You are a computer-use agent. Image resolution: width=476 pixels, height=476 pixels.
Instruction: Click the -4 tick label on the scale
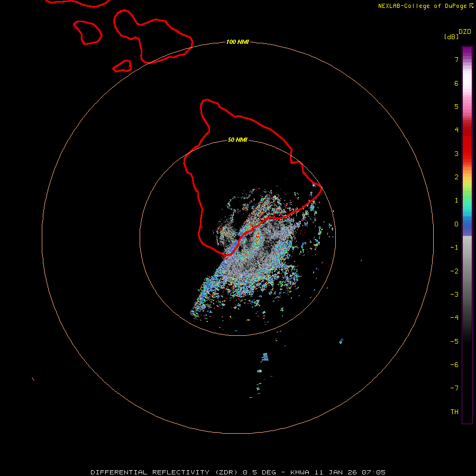454,318
